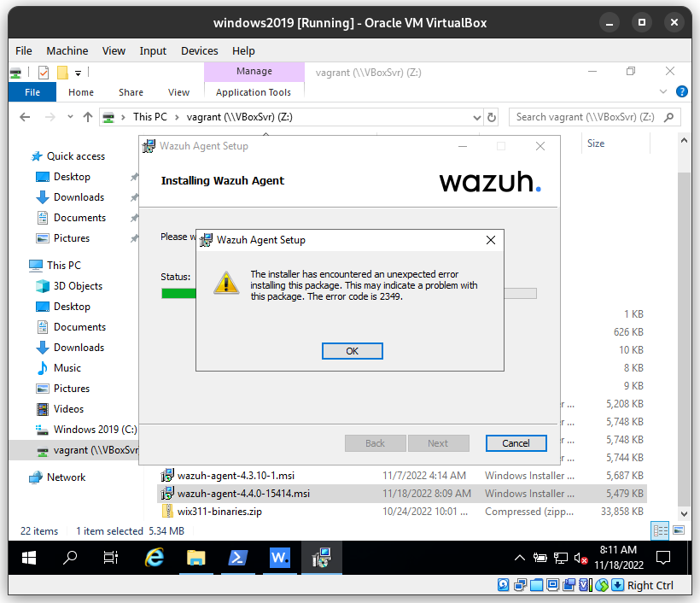The height and width of the screenshot is (603, 700).
Task: Switch Explorer to thumbnail view using bottom-right icon
Action: coord(677,531)
